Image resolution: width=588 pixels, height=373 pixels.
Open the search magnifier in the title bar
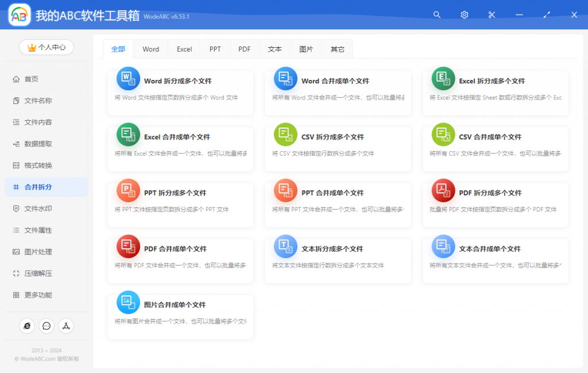coord(437,14)
